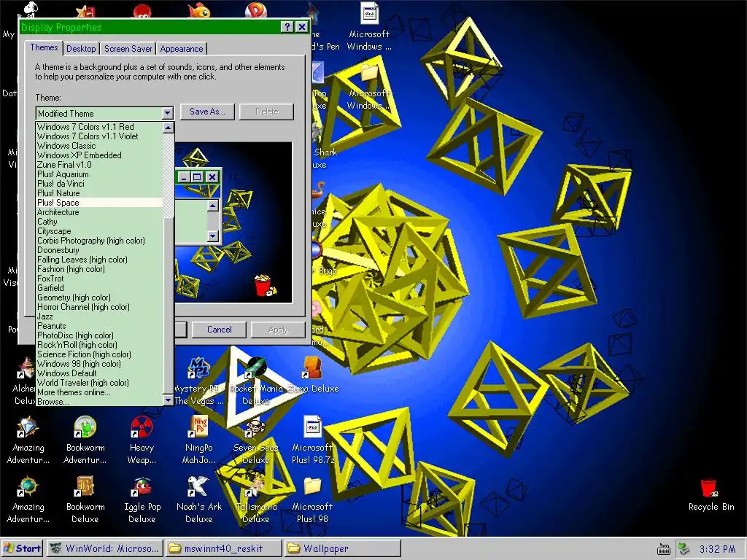The image size is (747, 560).
Task: Select Windows 98 (high color) theme
Action: click(99, 364)
